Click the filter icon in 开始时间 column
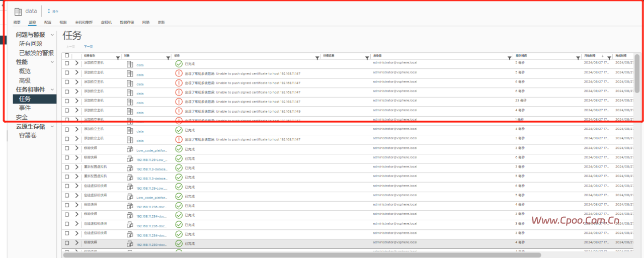The width and height of the screenshot is (644, 258). [609, 58]
